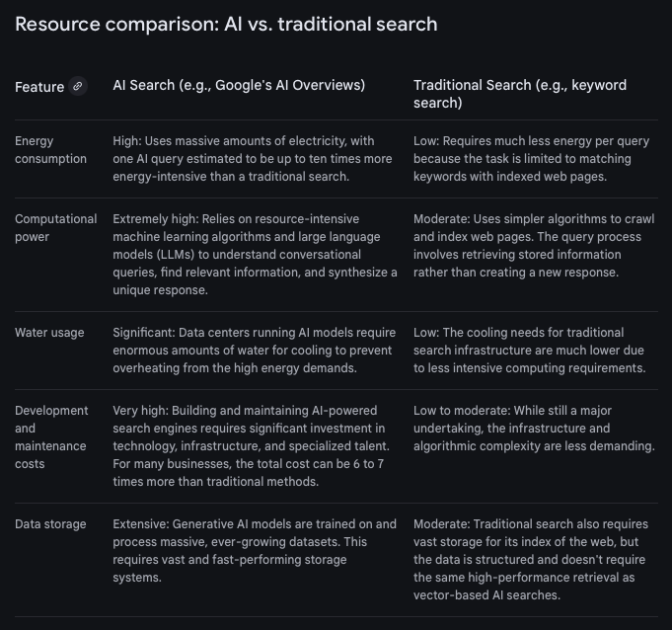Click the 'Computational power' row label

coord(55,228)
